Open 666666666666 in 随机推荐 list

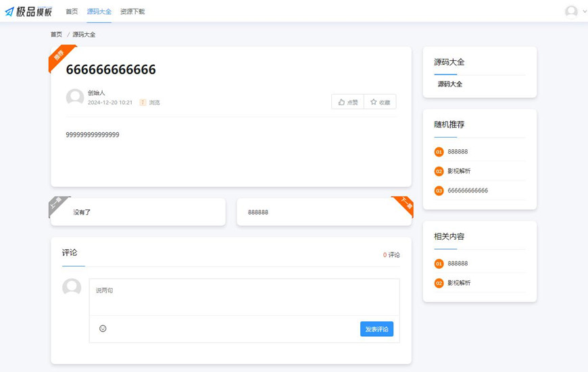point(468,190)
